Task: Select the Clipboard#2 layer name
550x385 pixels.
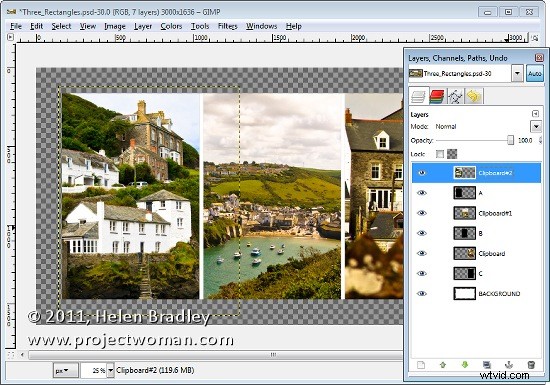Action: click(x=495, y=173)
